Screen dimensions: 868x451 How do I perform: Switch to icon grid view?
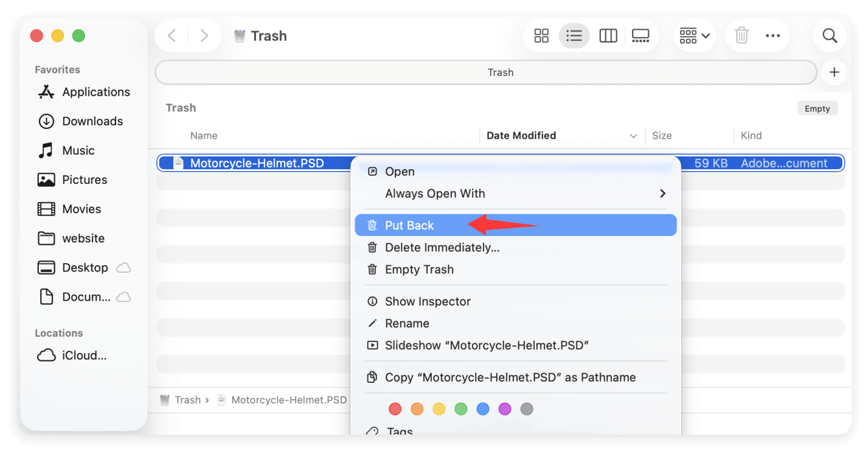click(541, 35)
